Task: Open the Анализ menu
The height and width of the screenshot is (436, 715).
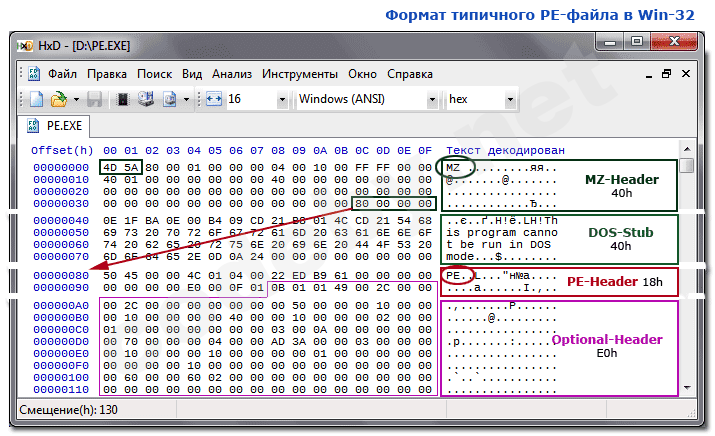Action: pos(232,74)
